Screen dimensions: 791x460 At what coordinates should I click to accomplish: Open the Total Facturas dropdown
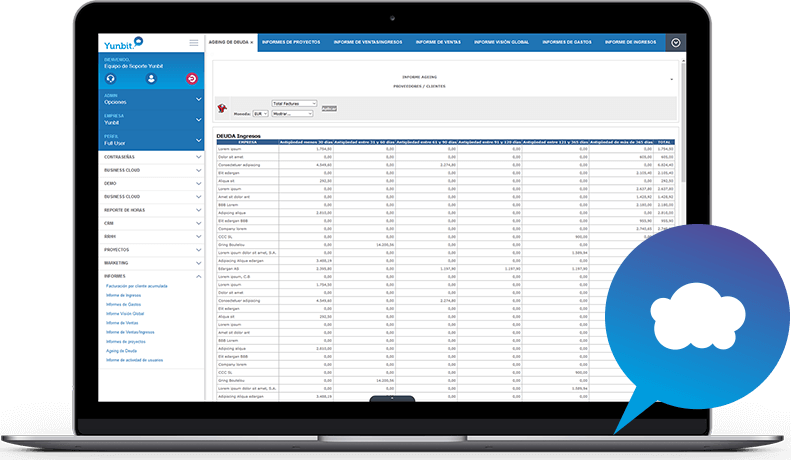294,103
